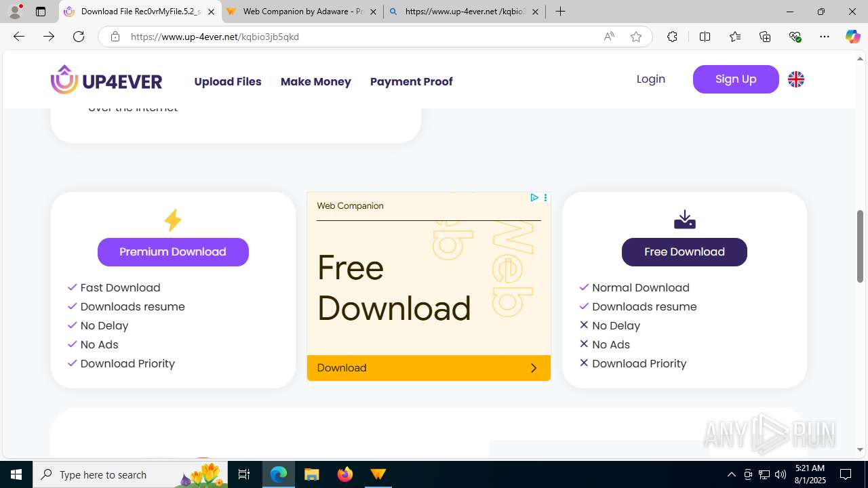
Task: Open Copilot sidebar icon
Action: (x=852, y=37)
